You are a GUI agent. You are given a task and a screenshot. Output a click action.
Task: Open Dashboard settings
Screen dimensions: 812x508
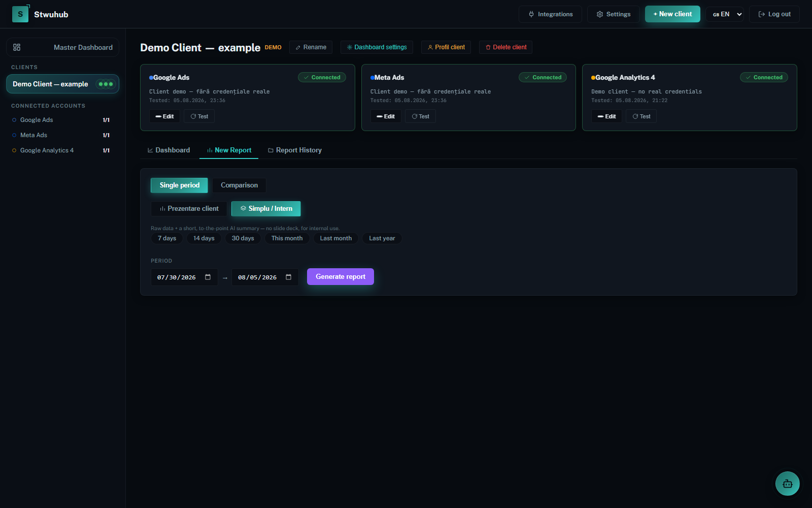pyautogui.click(x=377, y=47)
